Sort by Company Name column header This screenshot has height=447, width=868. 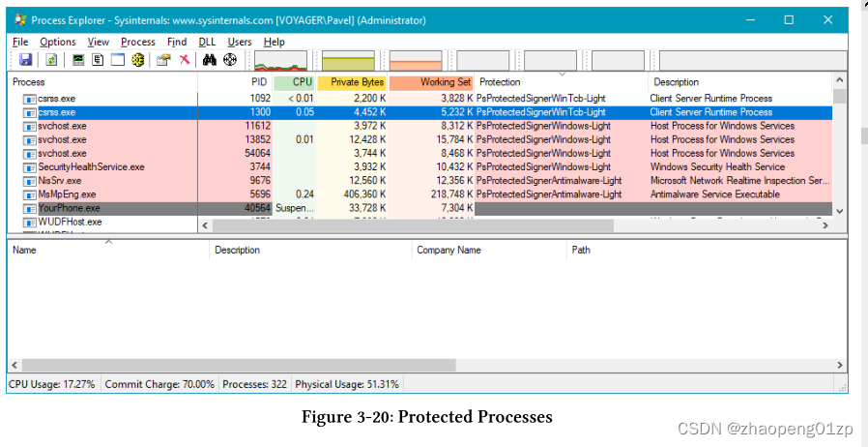point(489,250)
